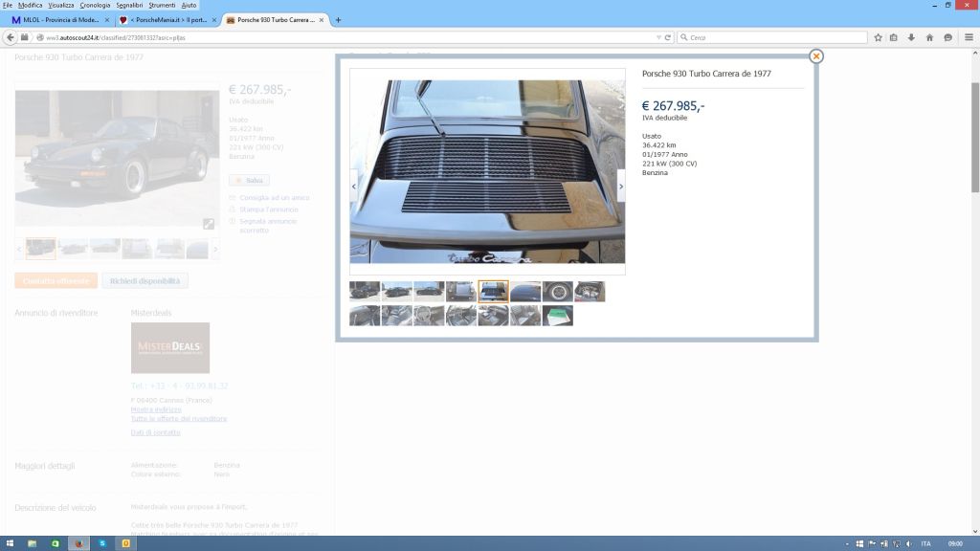980x551 pixels.
Task: Select the wheel close-up thumbnail
Action: pos(558,291)
